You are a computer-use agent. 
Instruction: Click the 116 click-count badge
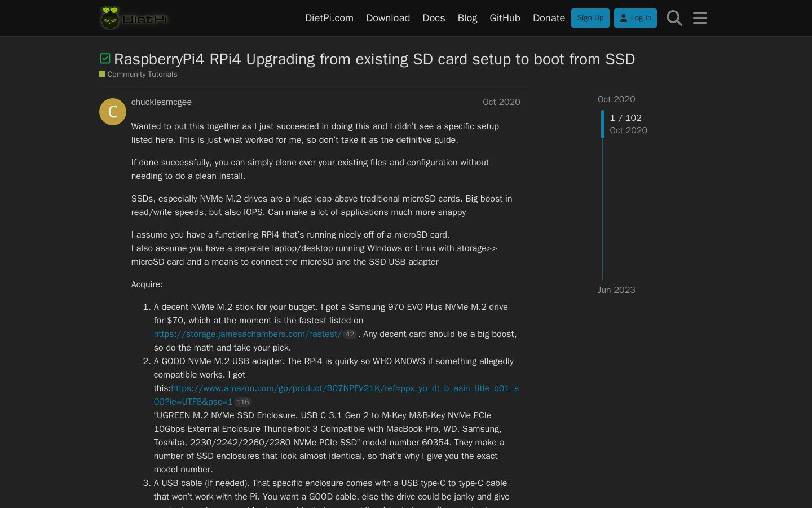point(242,402)
